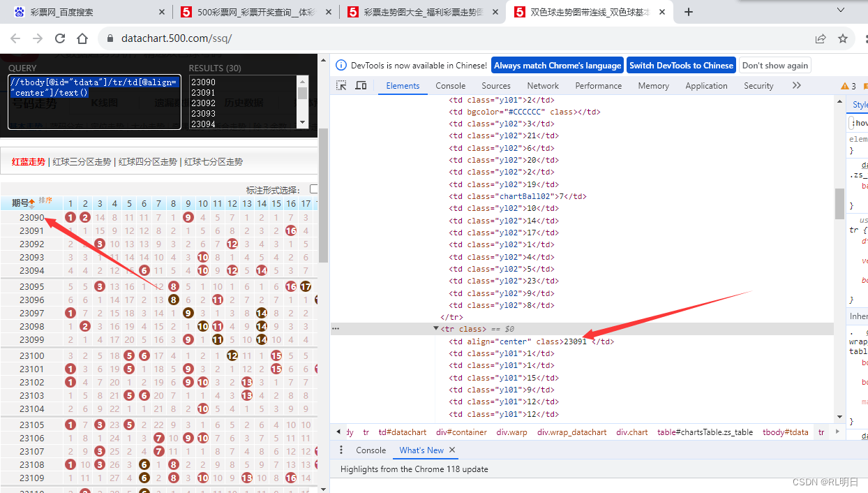The height and width of the screenshot is (493, 868).
Task: Click the browser back arrow
Action: click(x=16, y=38)
